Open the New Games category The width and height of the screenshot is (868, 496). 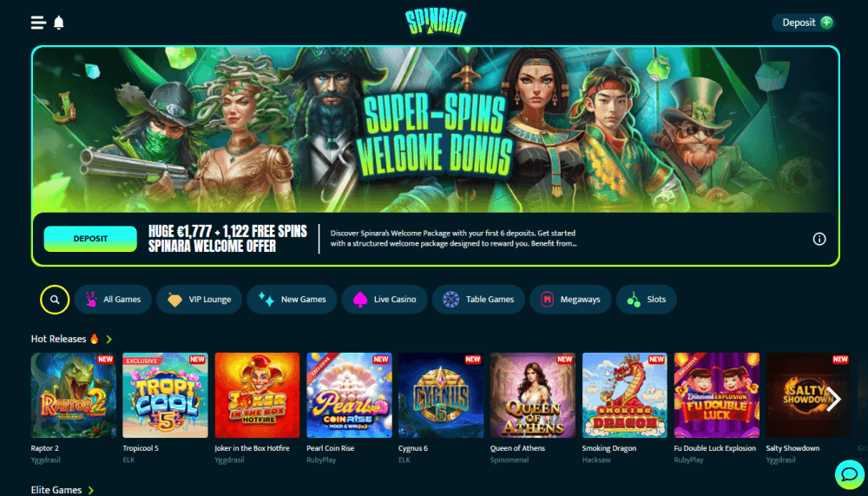click(292, 300)
